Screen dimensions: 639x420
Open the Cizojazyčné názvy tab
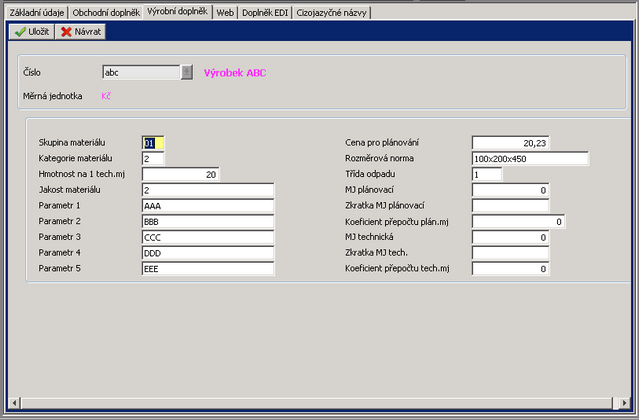329,12
